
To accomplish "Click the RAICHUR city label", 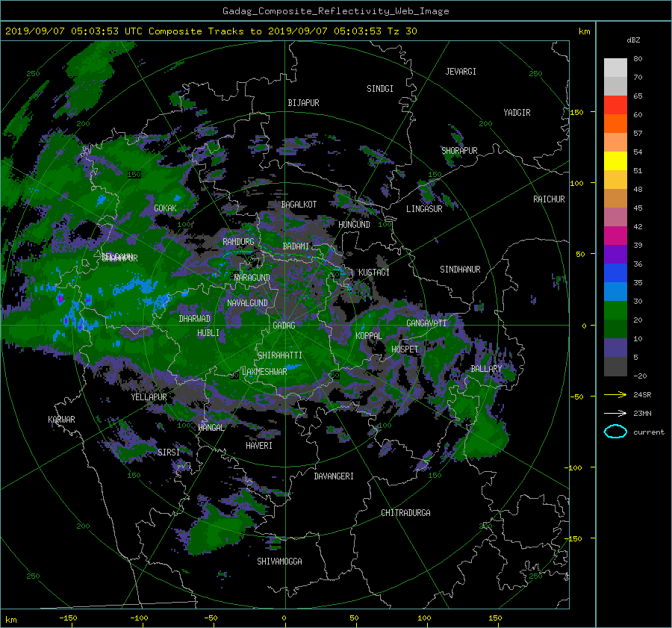I will 549,199.
